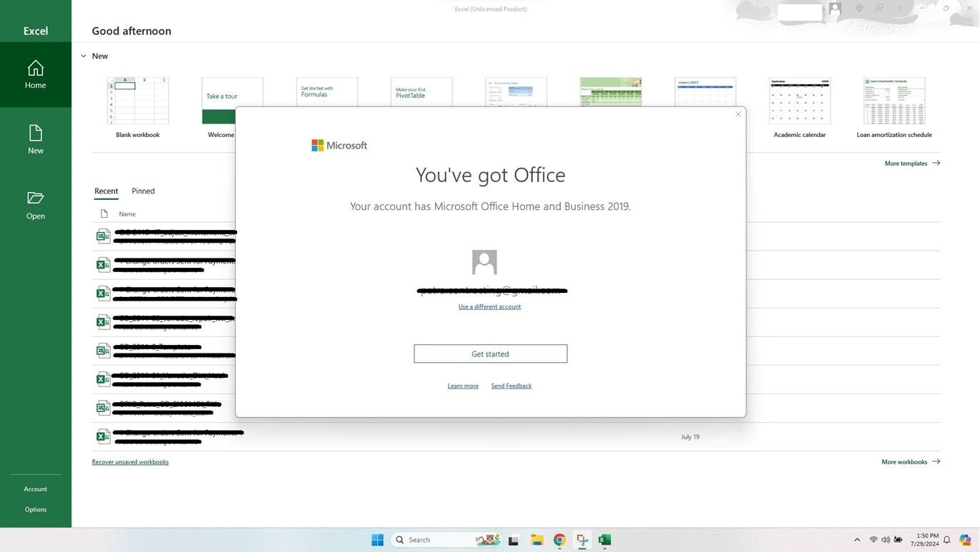The width and height of the screenshot is (980, 552).
Task: Open Wi-Fi network settings in tray
Action: (874, 540)
